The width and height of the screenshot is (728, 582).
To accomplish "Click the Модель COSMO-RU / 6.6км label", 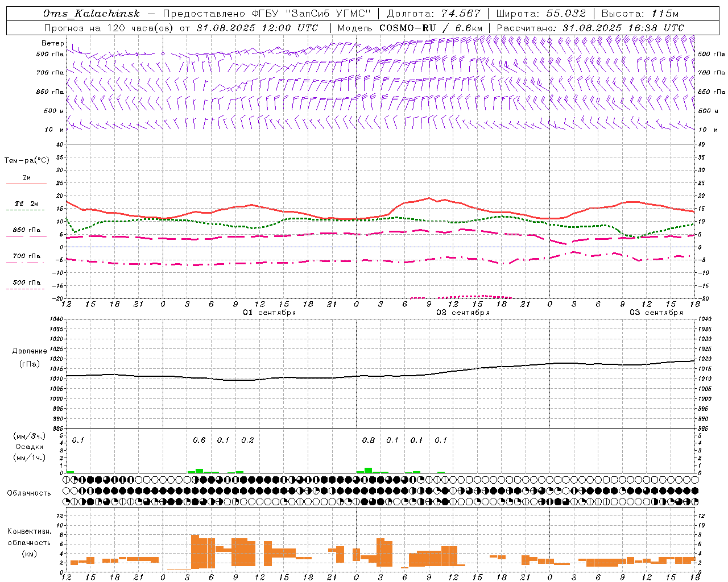I will point(409,28).
